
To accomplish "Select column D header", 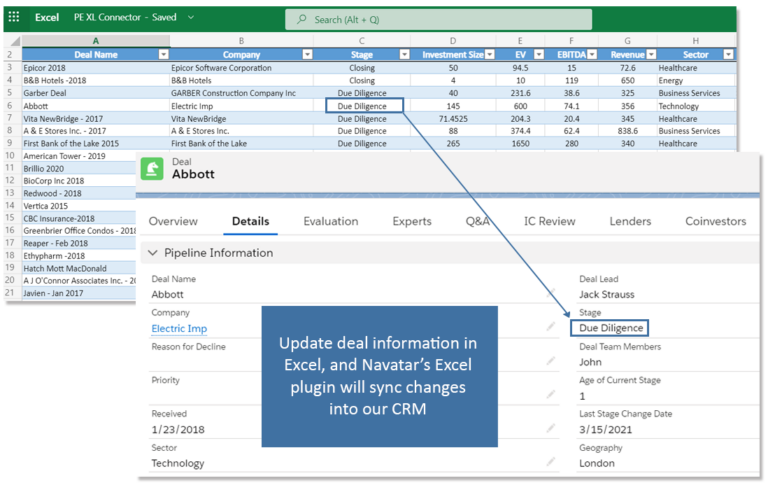I will 453,41.
